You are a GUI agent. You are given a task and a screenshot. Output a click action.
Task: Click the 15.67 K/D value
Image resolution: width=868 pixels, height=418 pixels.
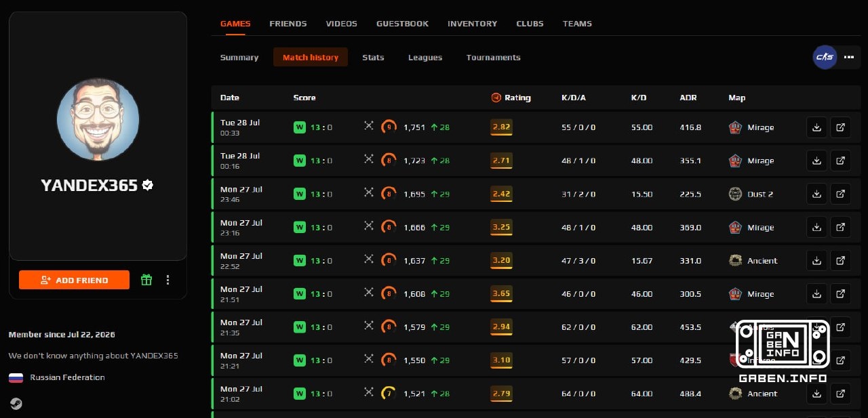(x=642, y=260)
